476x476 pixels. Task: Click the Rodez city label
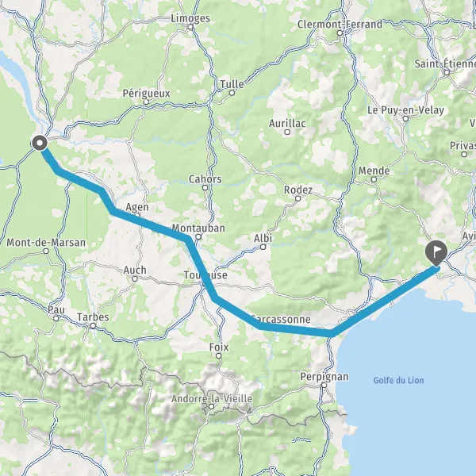click(x=298, y=190)
